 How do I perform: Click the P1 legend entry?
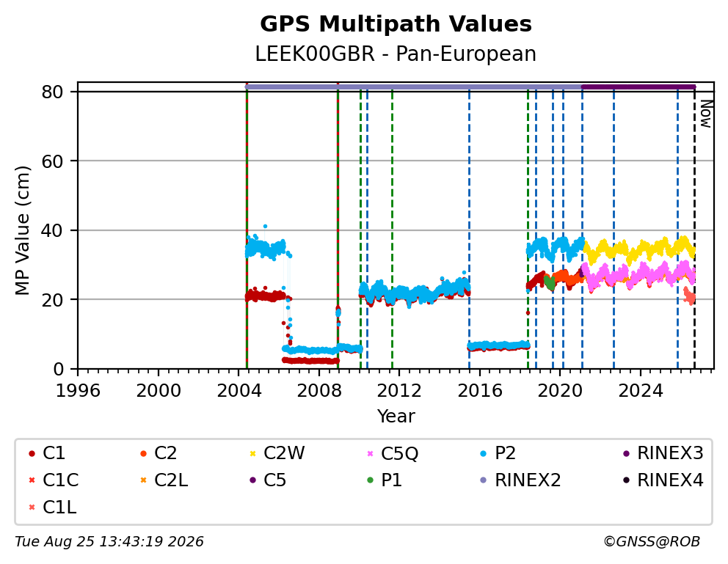384,480
